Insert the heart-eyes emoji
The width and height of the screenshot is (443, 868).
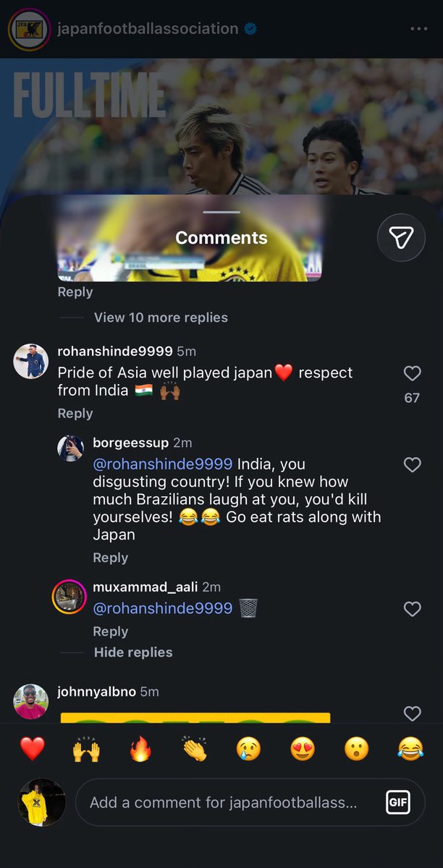303,749
